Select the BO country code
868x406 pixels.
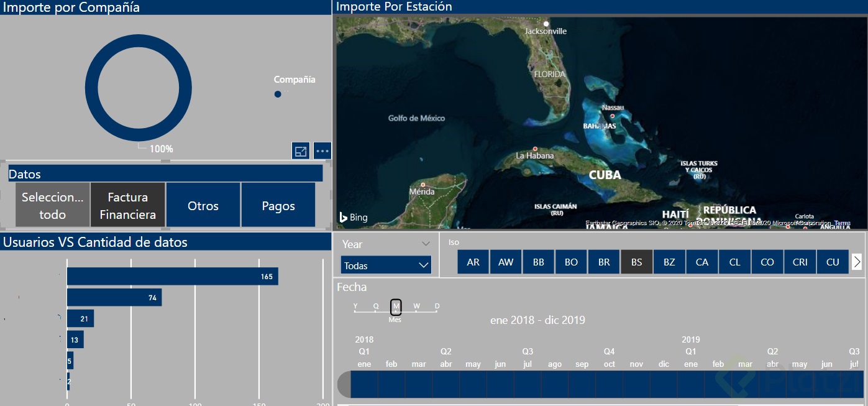click(571, 262)
